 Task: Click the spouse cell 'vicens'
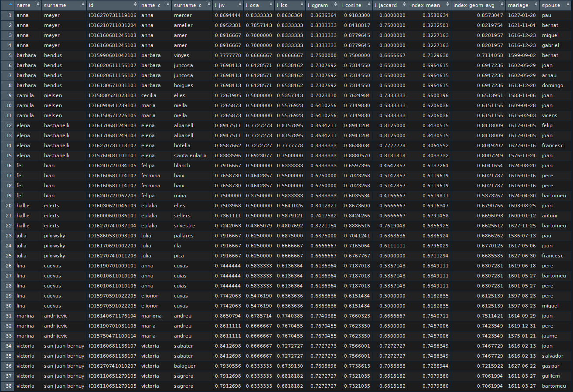click(x=550, y=115)
